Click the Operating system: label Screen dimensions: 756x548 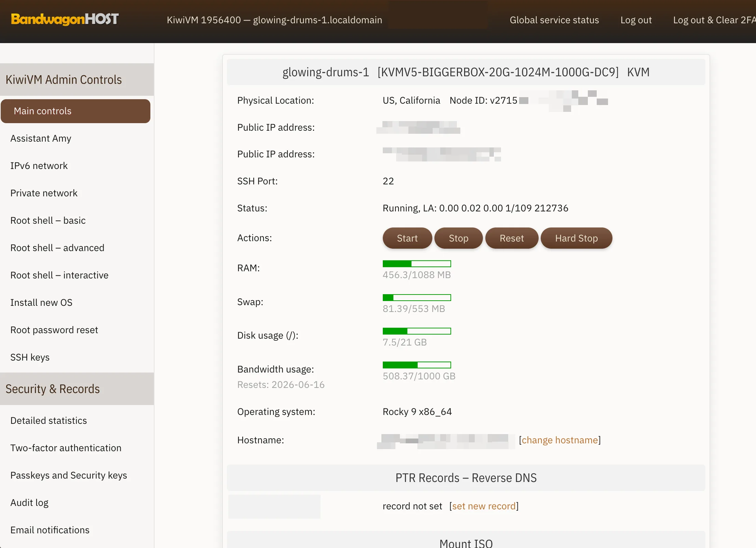(276, 412)
